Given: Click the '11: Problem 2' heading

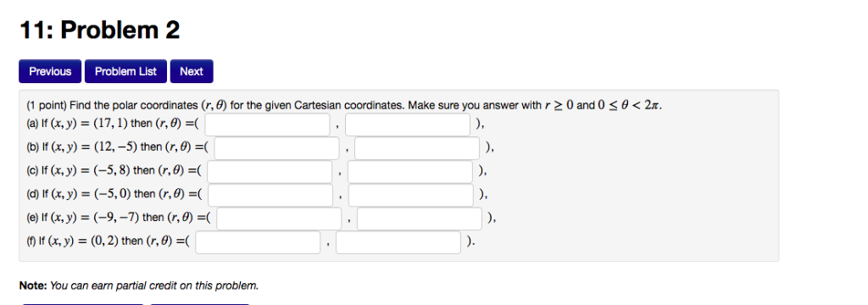Looking at the screenshot, I should (100, 30).
